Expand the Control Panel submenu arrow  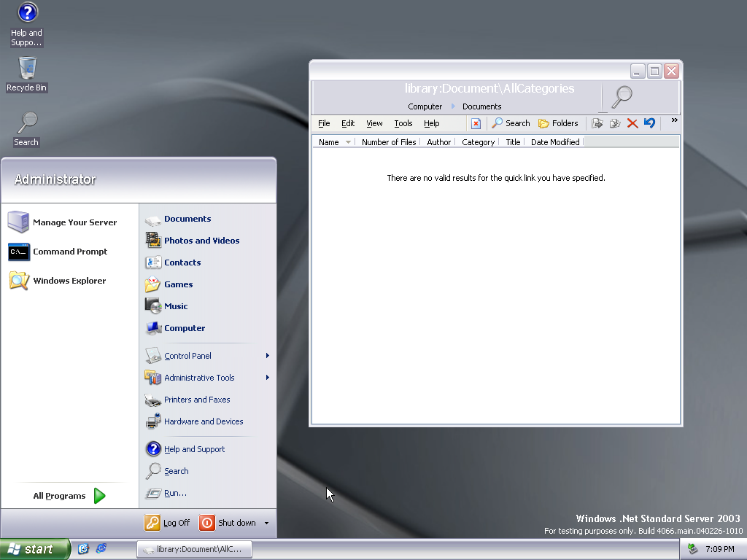268,356
